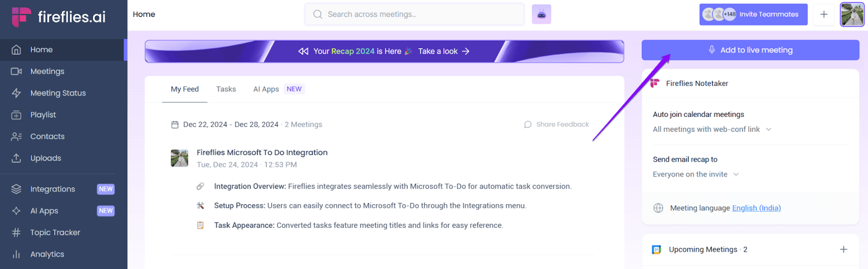Click the microphone icon on Add to live meeting

[712, 50]
